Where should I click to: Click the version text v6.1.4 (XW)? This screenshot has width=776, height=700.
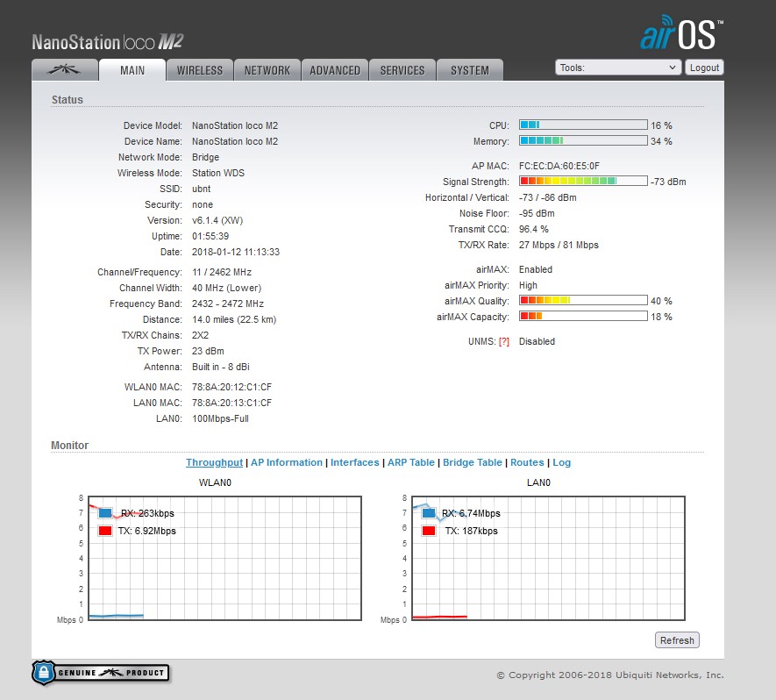(217, 221)
